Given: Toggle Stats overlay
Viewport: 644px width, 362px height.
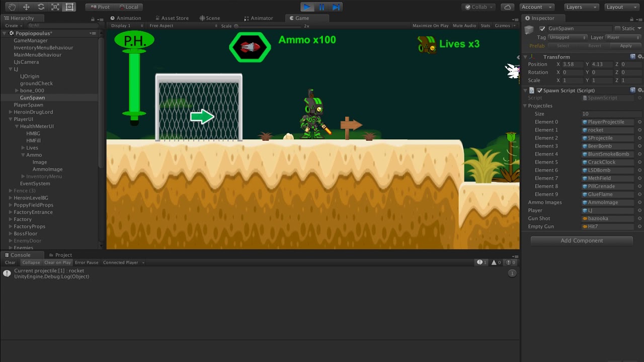Looking at the screenshot, I should 485,26.
